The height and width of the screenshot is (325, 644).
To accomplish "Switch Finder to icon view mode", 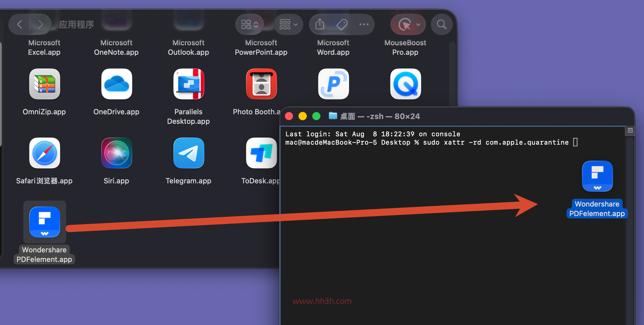I will (x=250, y=24).
